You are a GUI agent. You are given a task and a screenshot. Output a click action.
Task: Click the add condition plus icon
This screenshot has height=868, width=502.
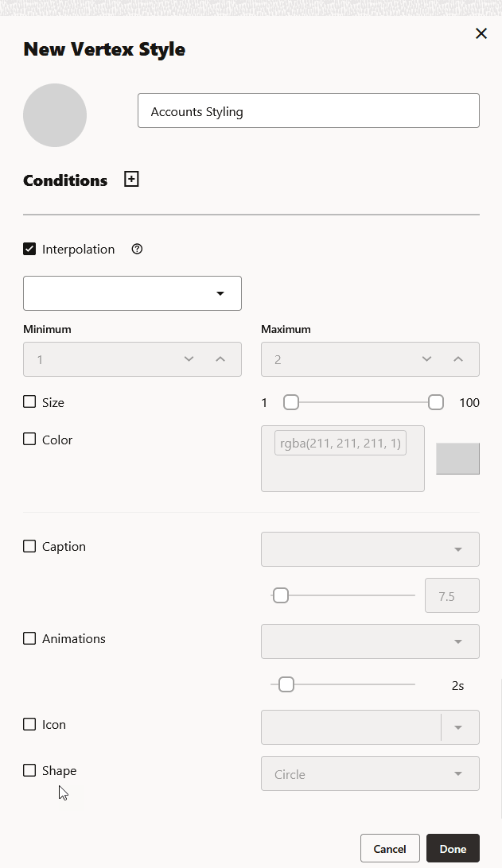pyautogui.click(x=132, y=180)
